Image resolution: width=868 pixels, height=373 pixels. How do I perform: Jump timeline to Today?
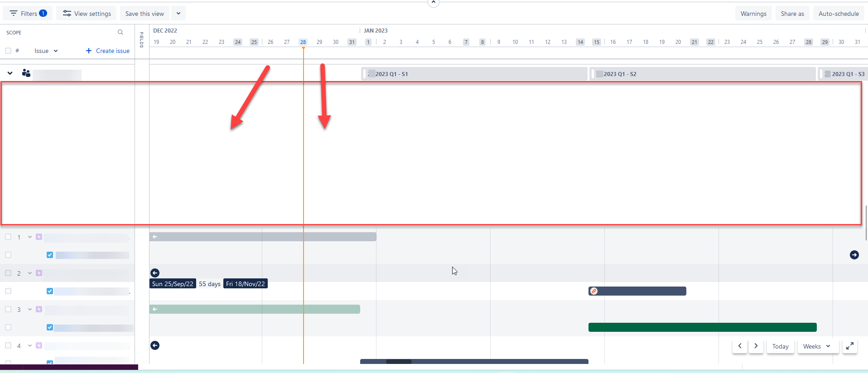pyautogui.click(x=780, y=346)
